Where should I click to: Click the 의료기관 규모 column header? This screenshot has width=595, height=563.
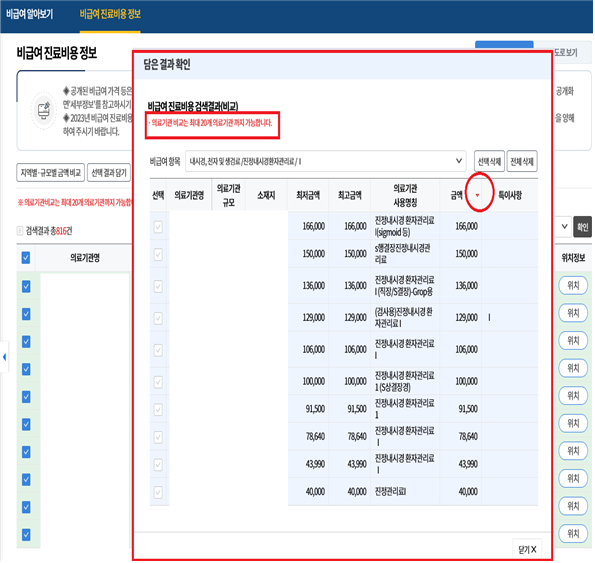tap(228, 195)
